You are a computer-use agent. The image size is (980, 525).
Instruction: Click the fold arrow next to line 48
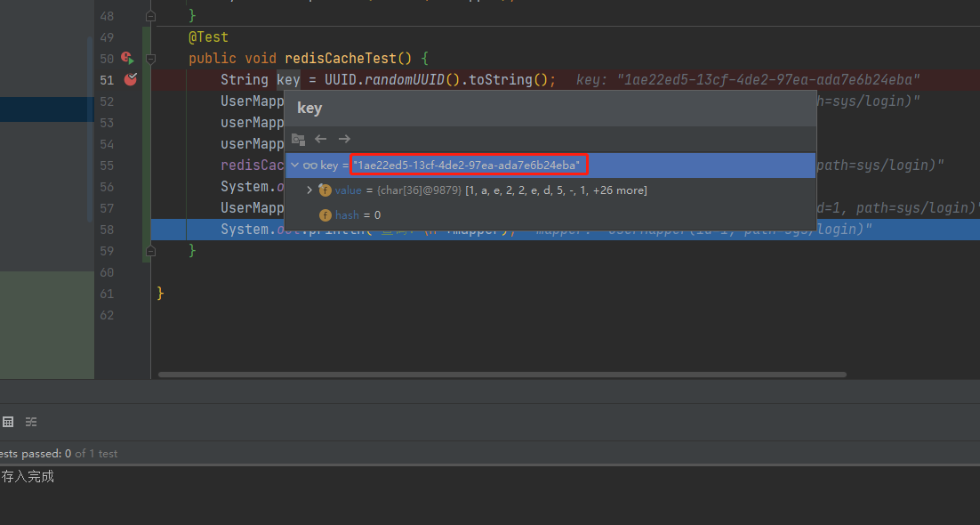150,15
